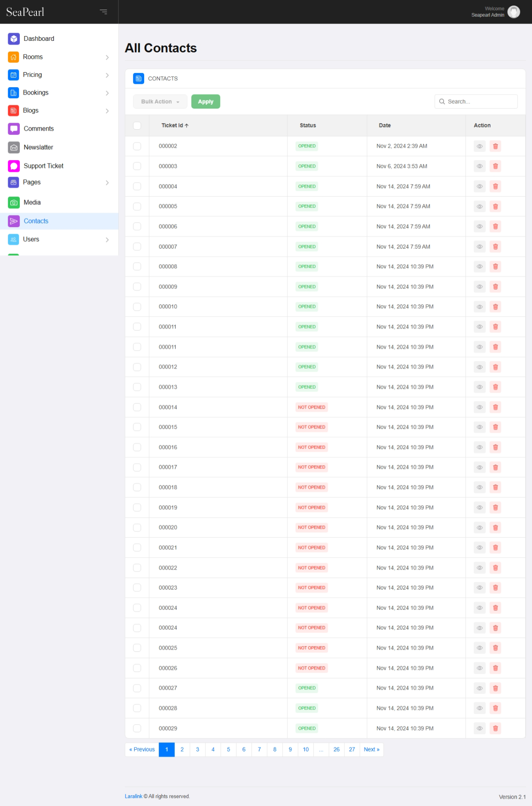
Task: Click the sidebar collapse hamburger icon
Action: click(x=103, y=12)
